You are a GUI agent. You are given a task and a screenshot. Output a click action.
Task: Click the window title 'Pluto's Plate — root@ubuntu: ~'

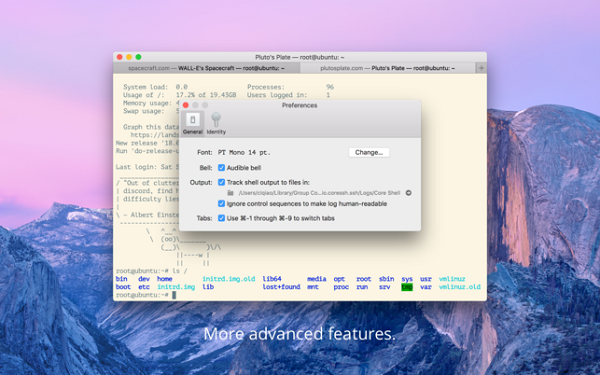(x=300, y=57)
